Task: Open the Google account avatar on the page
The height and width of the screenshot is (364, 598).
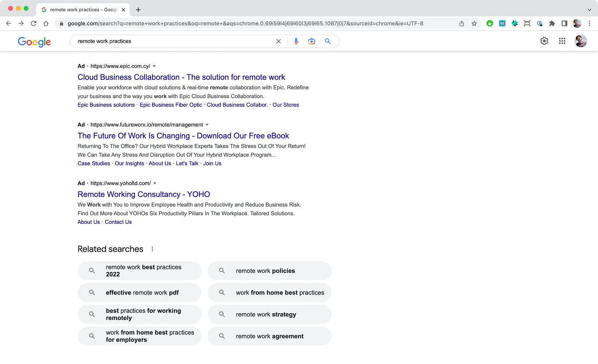Action: [x=581, y=41]
